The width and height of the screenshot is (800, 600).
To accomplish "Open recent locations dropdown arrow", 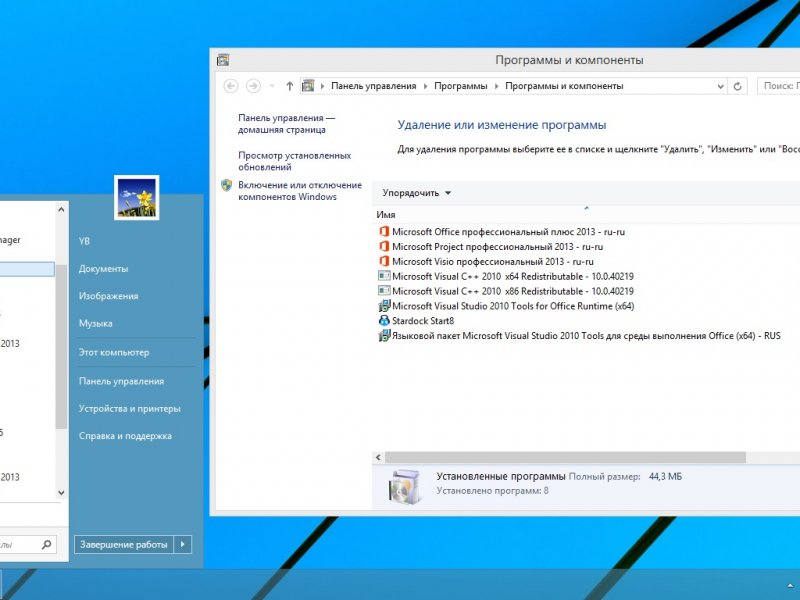I will pyautogui.click(x=272, y=86).
